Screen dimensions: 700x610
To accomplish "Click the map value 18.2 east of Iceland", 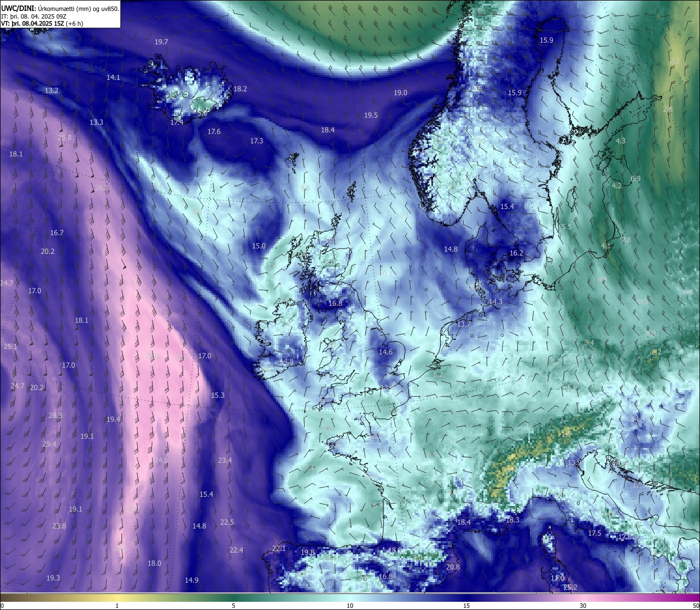I will pos(240,89).
